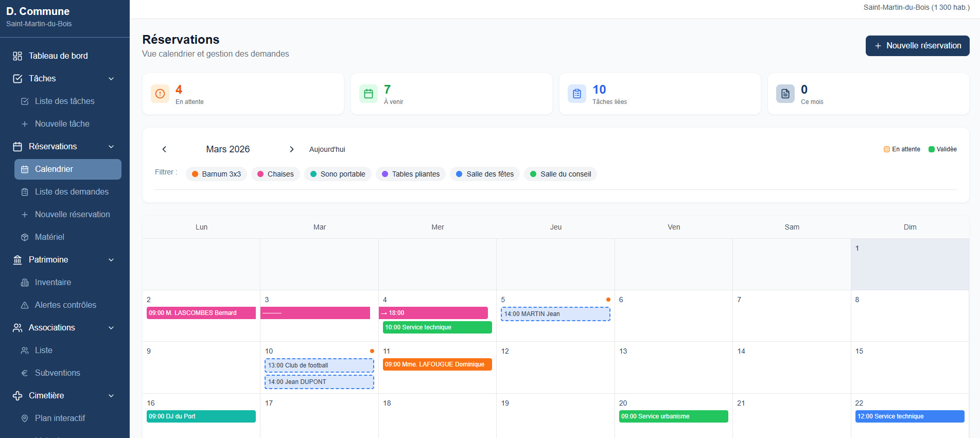Click the Tâches liées clipboard icon

click(x=577, y=94)
